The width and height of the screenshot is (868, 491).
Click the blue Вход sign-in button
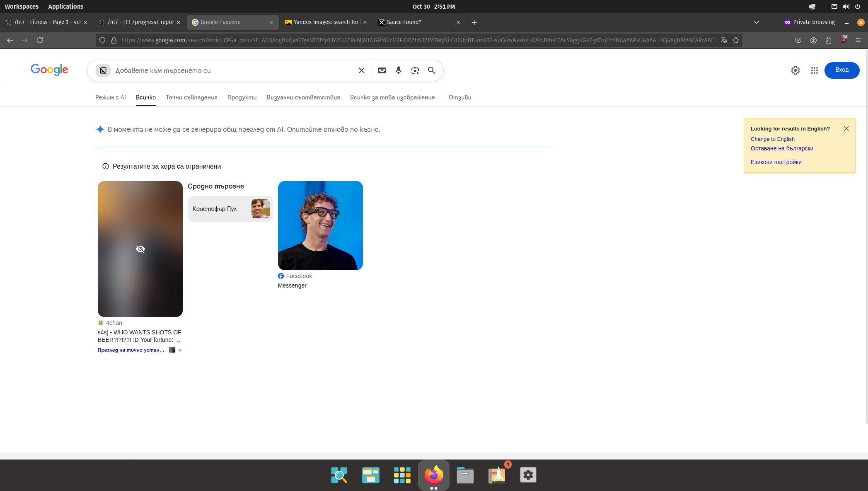click(841, 70)
